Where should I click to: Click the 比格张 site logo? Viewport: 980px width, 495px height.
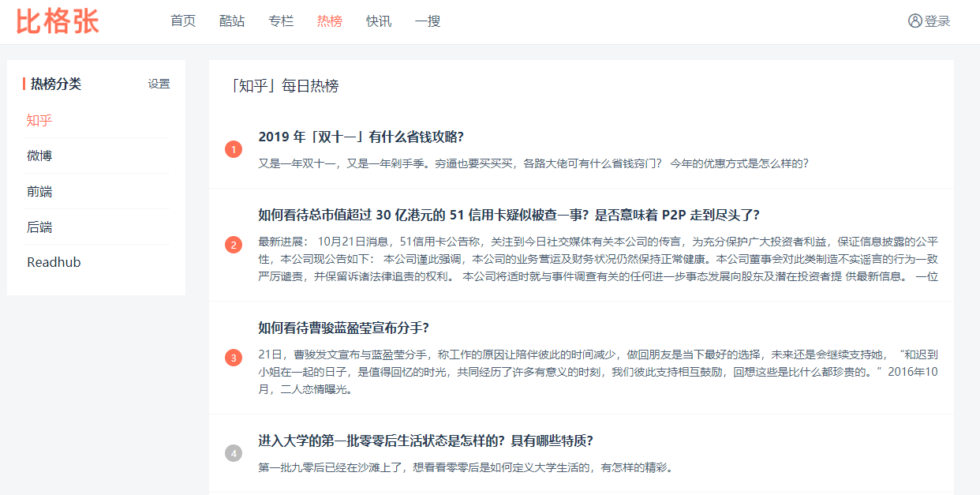click(58, 21)
